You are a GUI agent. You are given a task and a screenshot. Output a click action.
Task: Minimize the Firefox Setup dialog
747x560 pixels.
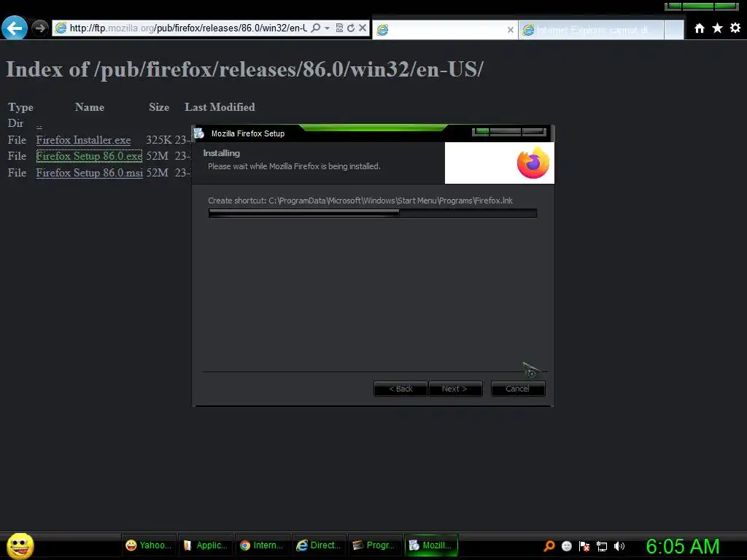tap(481, 131)
